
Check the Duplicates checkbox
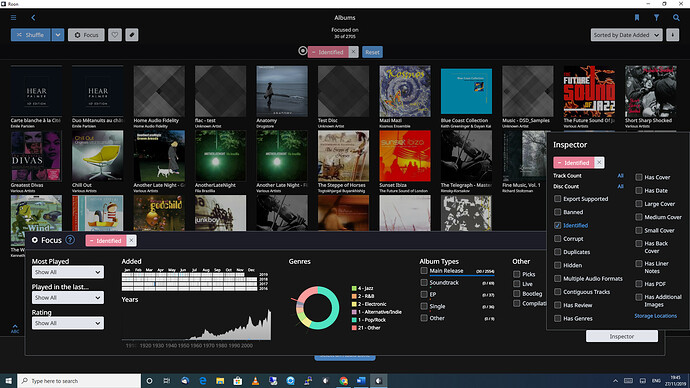pyautogui.click(x=558, y=252)
